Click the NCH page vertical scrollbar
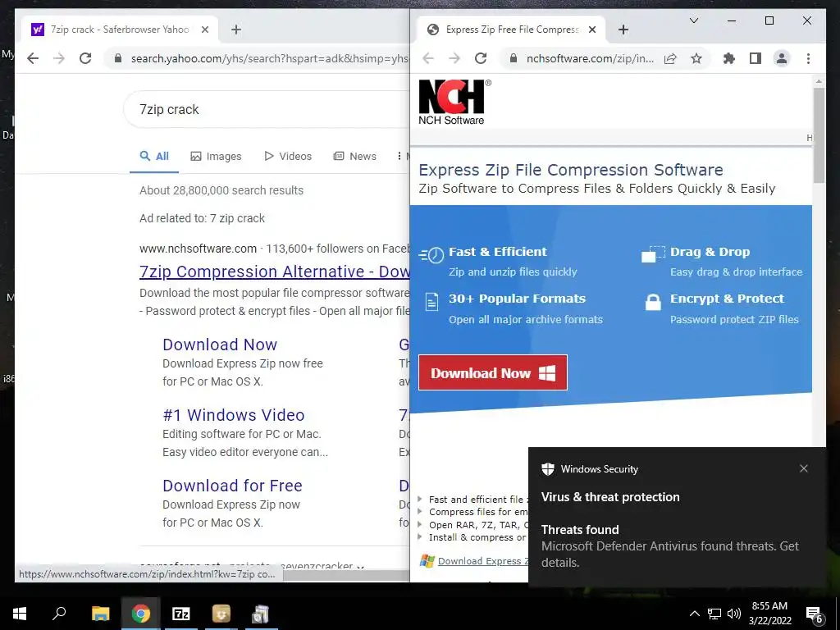The image size is (840, 630). [819, 135]
